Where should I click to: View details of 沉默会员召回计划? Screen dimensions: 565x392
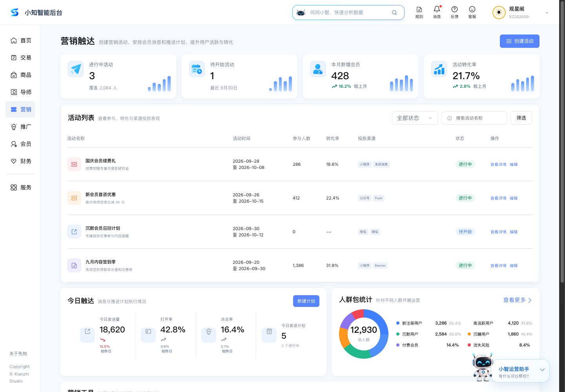click(498, 232)
